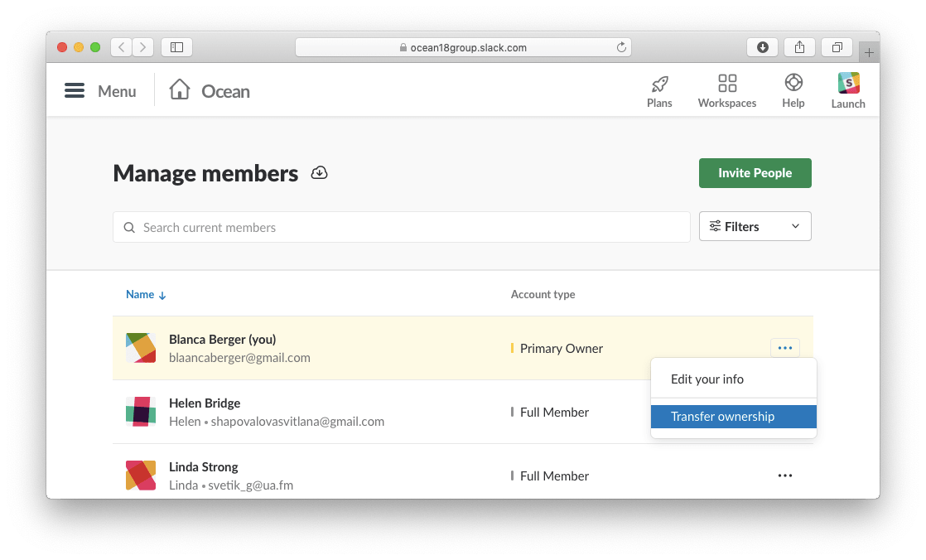Launch Slack via the Launch icon
This screenshot has height=560, width=926.
tap(847, 83)
